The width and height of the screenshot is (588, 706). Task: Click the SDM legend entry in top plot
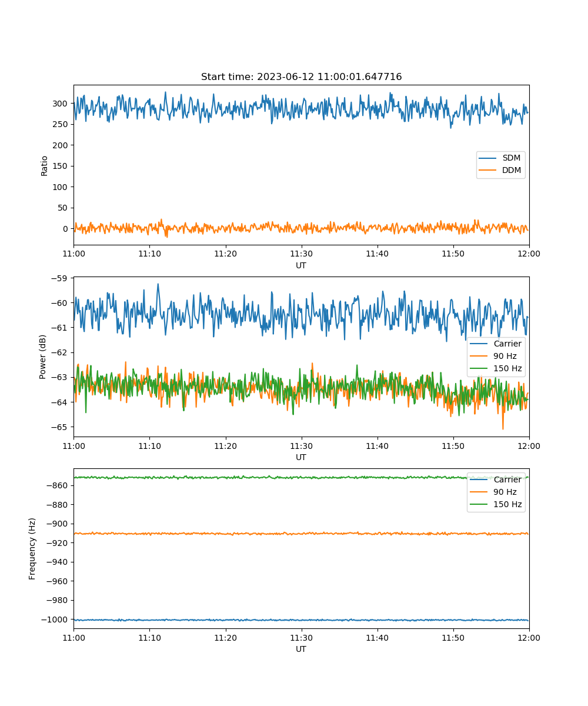511,158
